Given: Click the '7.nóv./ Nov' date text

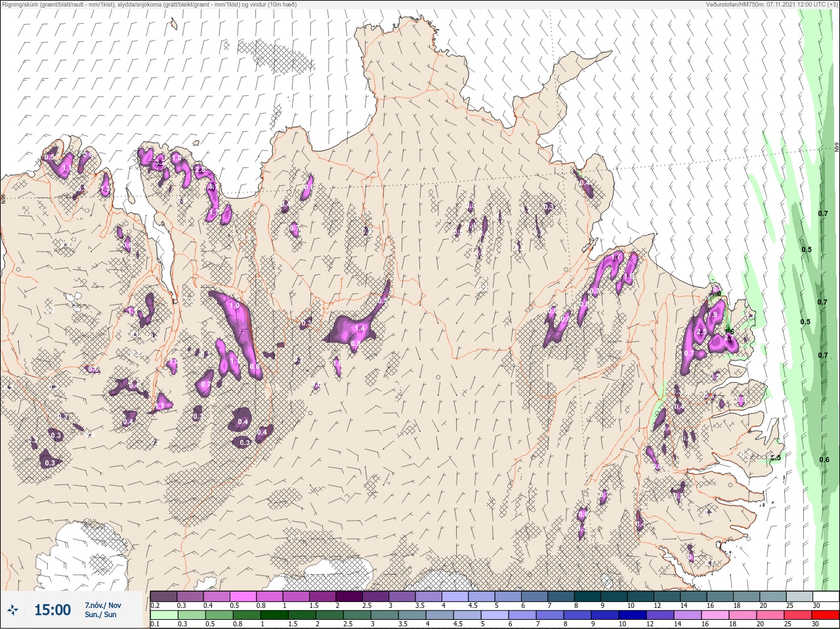Looking at the screenshot, I should 102,605.
